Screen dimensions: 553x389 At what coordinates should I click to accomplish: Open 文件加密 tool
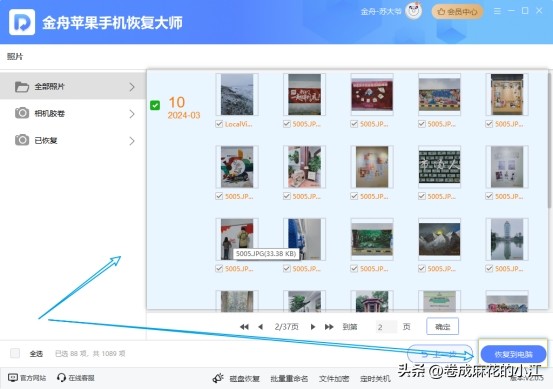[334, 378]
